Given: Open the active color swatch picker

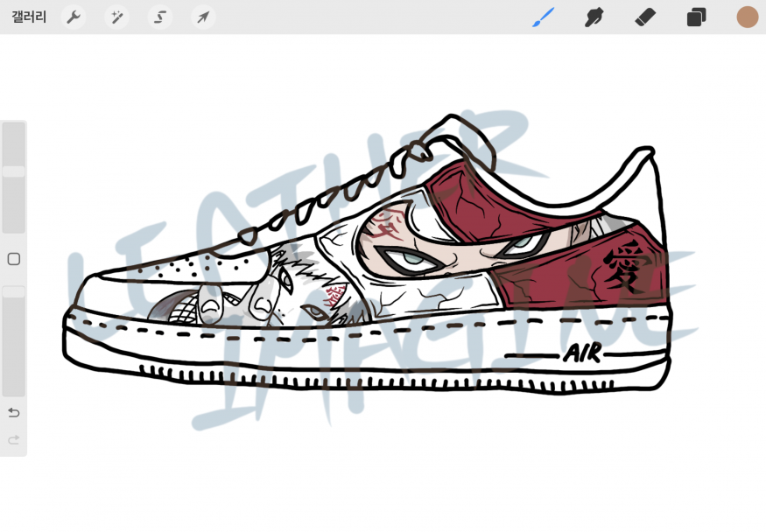Looking at the screenshot, I should (x=747, y=17).
